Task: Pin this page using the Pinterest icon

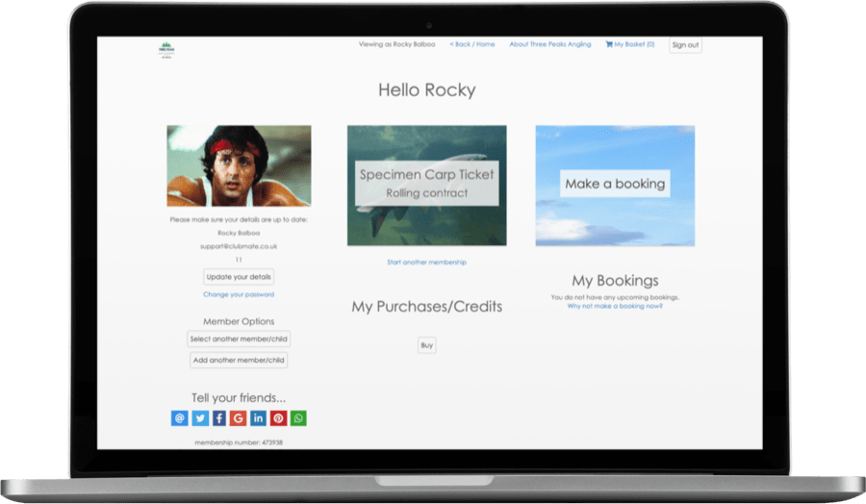Action: [x=278, y=418]
